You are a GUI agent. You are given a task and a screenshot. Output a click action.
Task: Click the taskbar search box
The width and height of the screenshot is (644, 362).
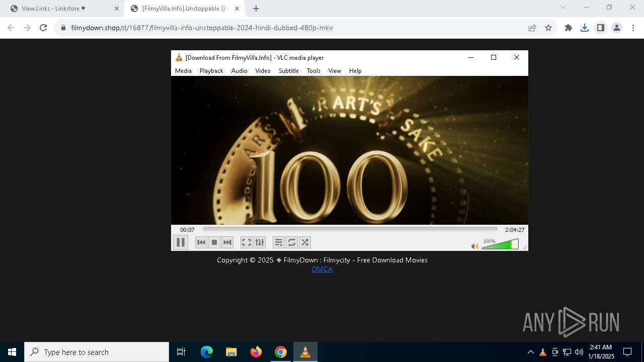97,352
